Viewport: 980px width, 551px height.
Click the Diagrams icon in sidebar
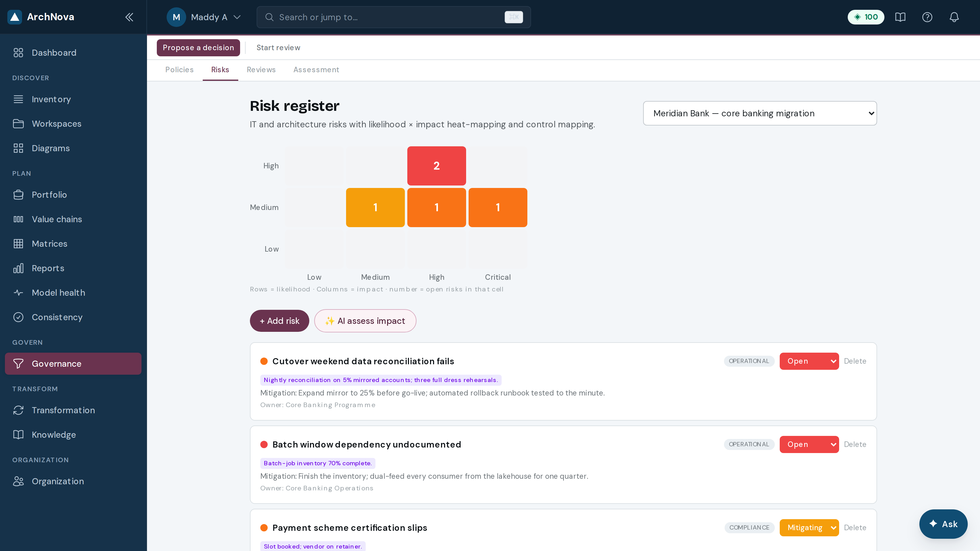click(18, 148)
